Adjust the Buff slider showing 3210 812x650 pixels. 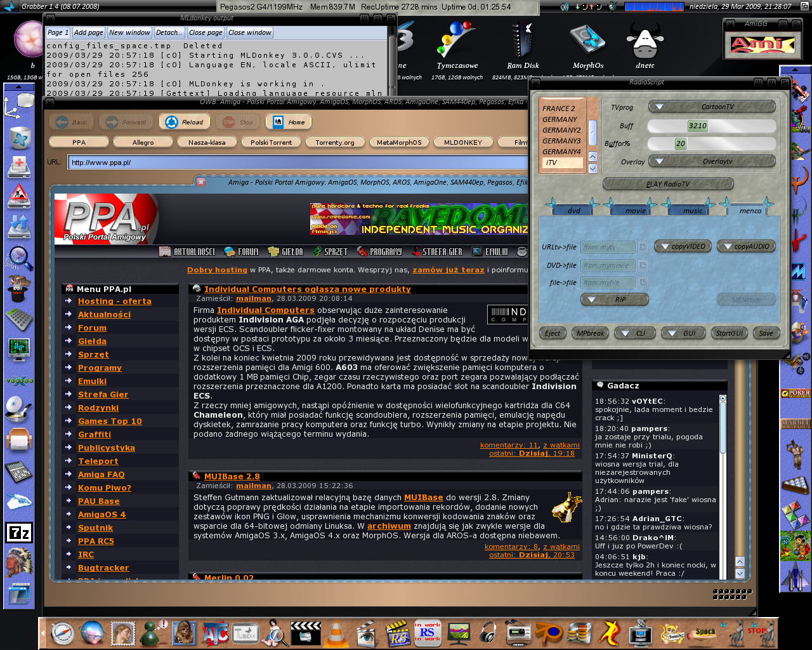(x=712, y=126)
